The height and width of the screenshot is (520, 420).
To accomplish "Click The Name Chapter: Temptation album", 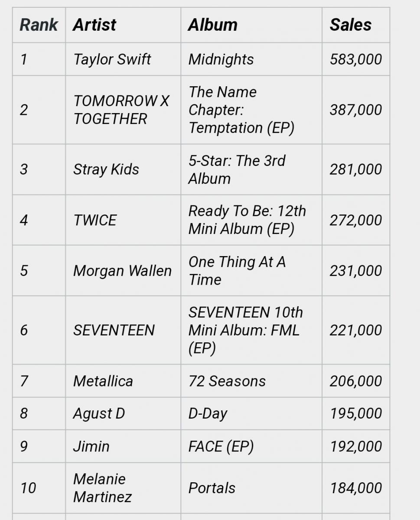I will click(x=251, y=110).
